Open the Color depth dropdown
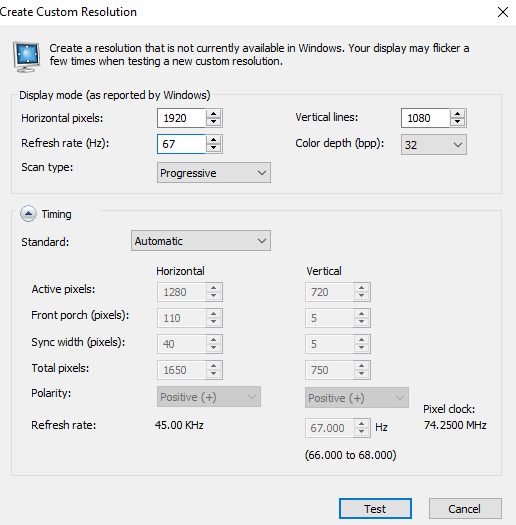This screenshot has width=516, height=525. tap(434, 145)
